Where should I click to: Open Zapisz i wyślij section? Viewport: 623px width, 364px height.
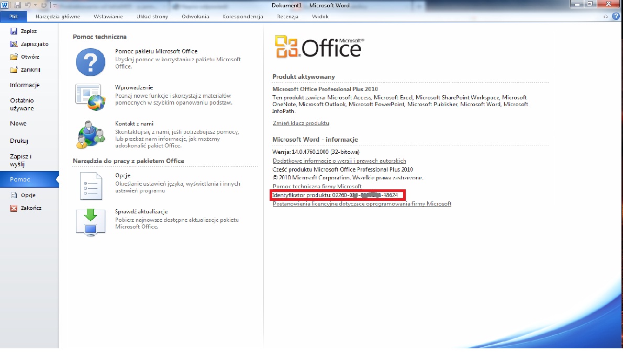pos(20,160)
